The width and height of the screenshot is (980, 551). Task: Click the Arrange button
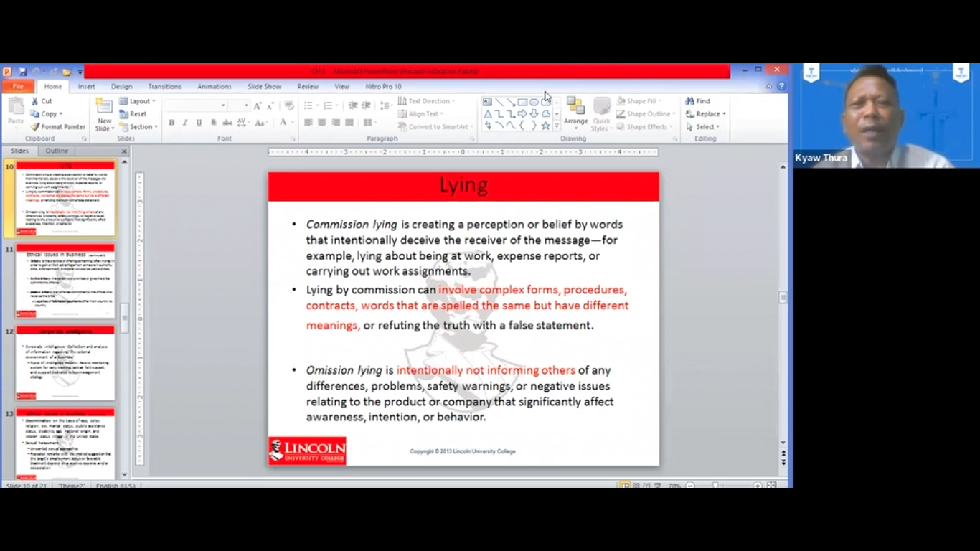pos(575,113)
